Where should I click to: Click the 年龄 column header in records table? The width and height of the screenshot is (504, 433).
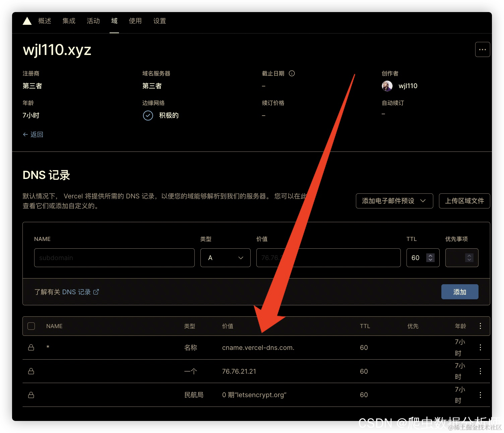pyautogui.click(x=460, y=326)
